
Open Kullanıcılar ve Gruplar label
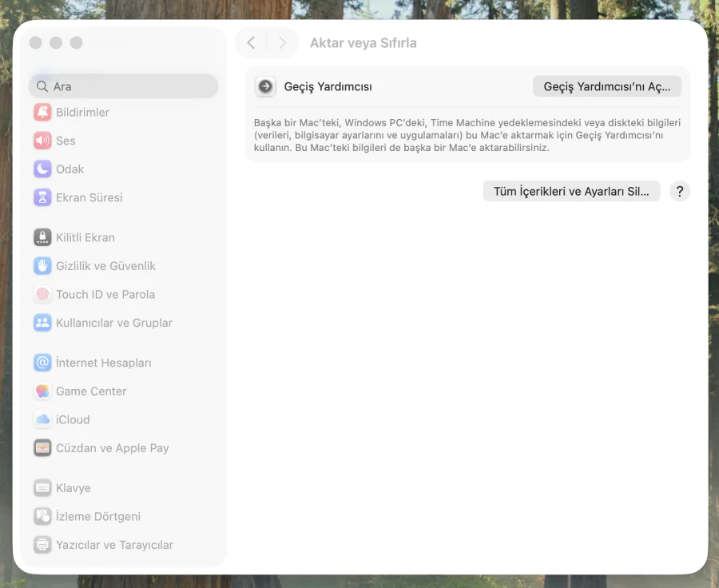point(114,323)
